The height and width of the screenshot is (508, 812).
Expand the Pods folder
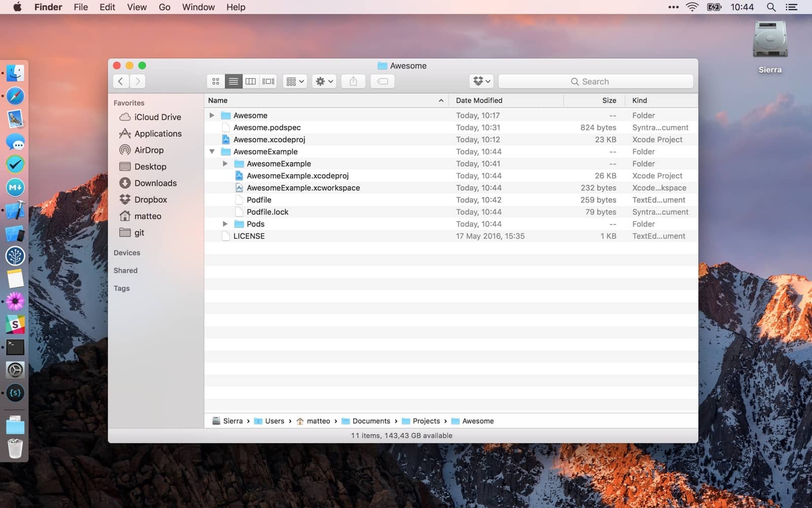click(x=225, y=224)
